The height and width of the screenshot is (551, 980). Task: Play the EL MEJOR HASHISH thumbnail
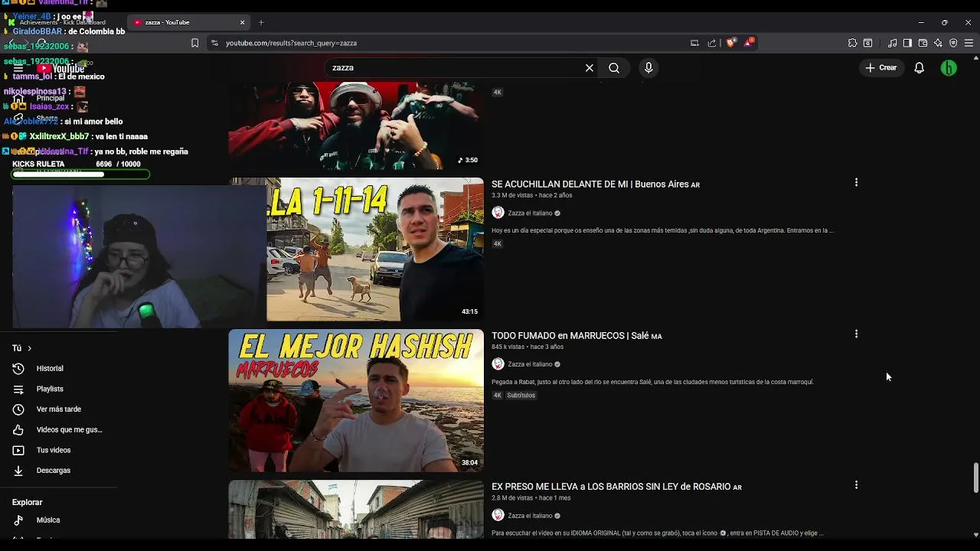[x=356, y=400]
